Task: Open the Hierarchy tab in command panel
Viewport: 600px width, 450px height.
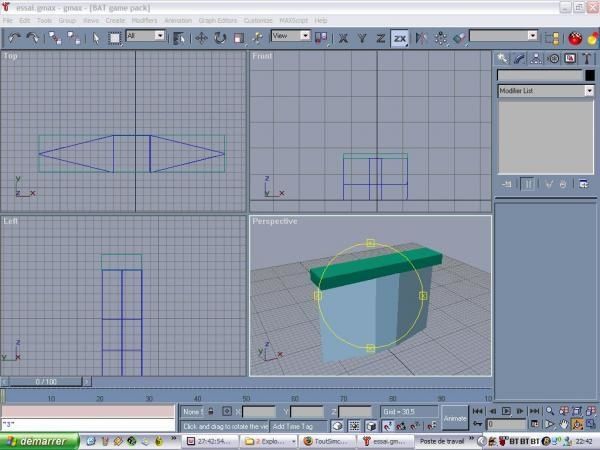Action: point(536,59)
